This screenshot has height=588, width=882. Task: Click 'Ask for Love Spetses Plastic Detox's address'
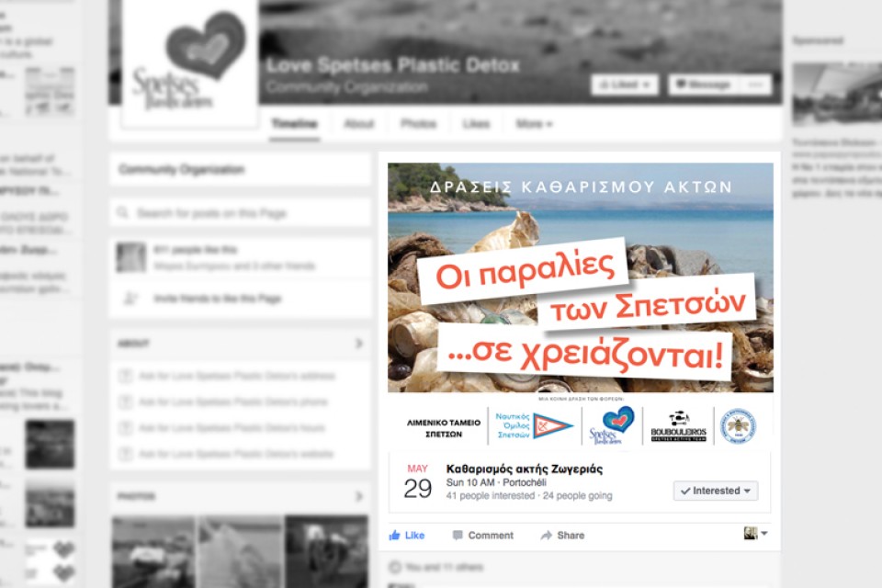click(x=237, y=376)
